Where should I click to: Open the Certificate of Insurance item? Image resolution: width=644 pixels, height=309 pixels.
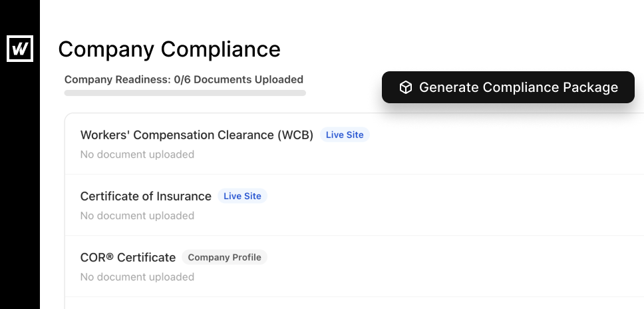click(x=146, y=196)
